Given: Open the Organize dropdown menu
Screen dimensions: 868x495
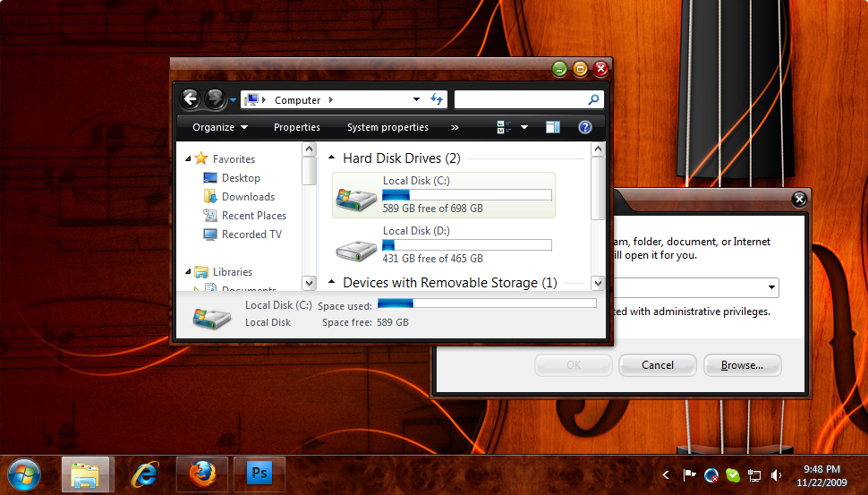Looking at the screenshot, I should point(219,127).
